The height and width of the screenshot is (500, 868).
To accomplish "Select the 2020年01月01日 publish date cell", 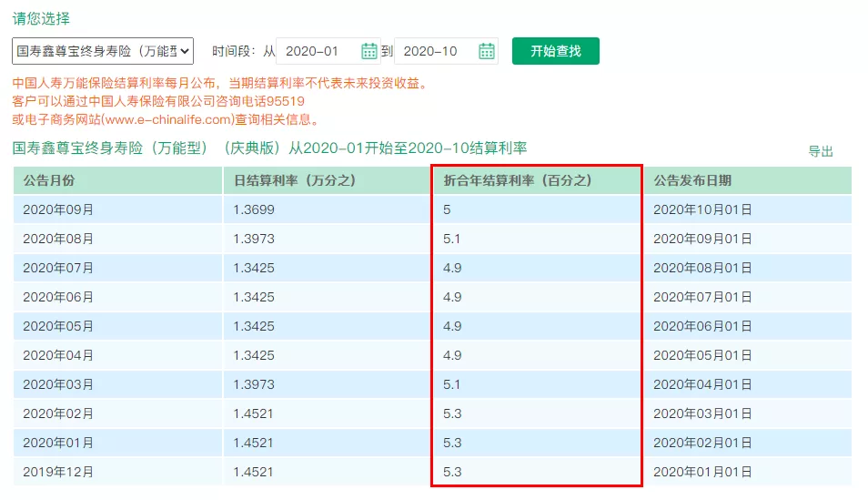I will click(x=747, y=472).
